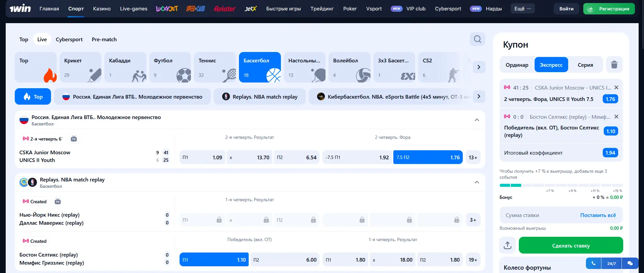This screenshot has height=273, width=644.
Task: Clear the coupon with the trash icon
Action: pos(614,65)
